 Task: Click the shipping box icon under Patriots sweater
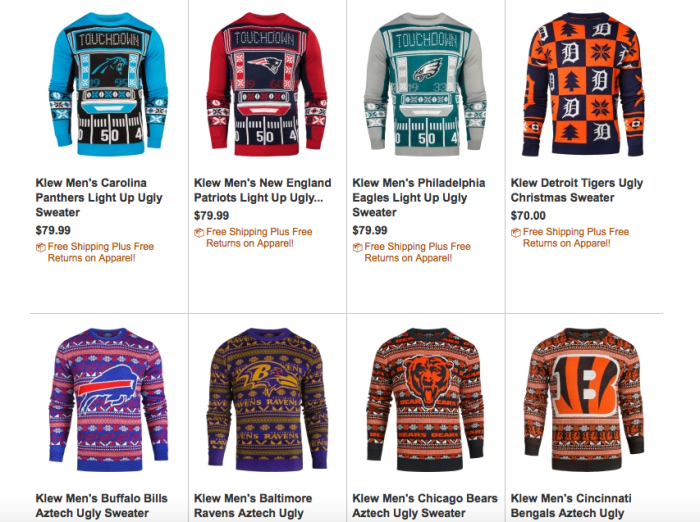tap(199, 232)
